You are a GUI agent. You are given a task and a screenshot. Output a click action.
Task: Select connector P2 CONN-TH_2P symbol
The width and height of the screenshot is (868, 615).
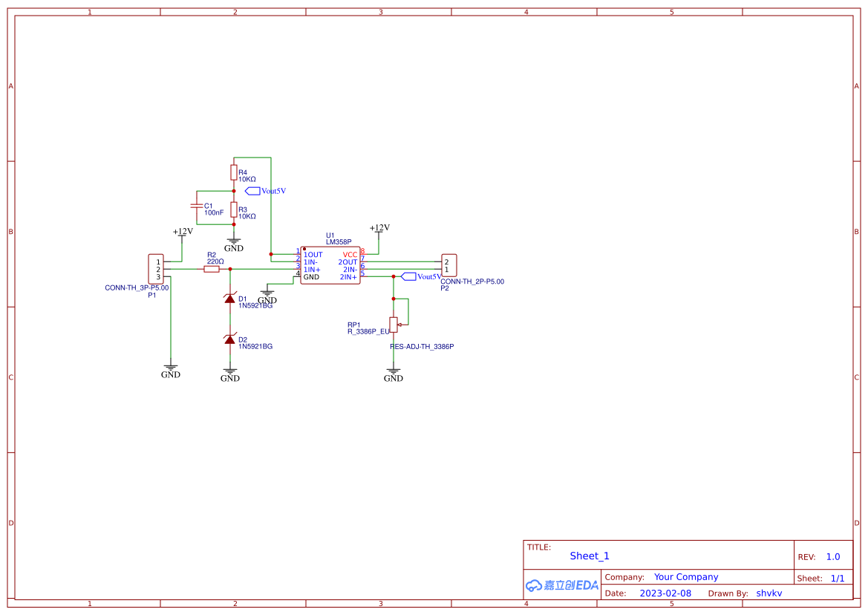(449, 264)
